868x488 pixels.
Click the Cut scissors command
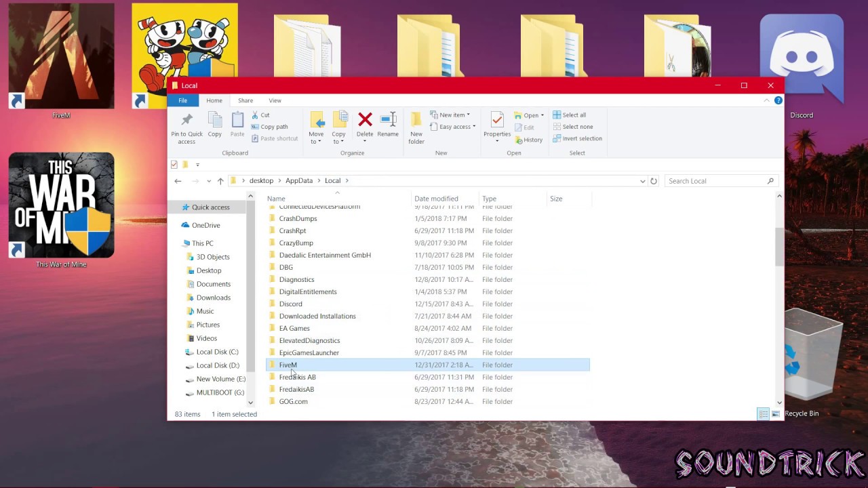(261, 115)
